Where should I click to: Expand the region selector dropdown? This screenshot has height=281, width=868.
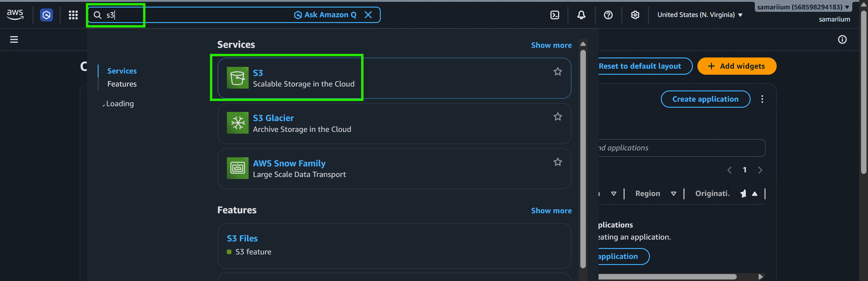point(700,15)
